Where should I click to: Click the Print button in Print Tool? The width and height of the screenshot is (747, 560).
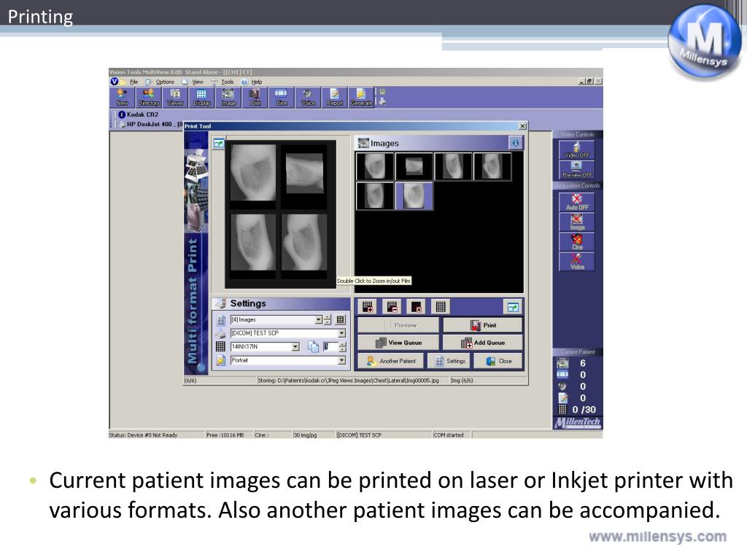pos(483,325)
